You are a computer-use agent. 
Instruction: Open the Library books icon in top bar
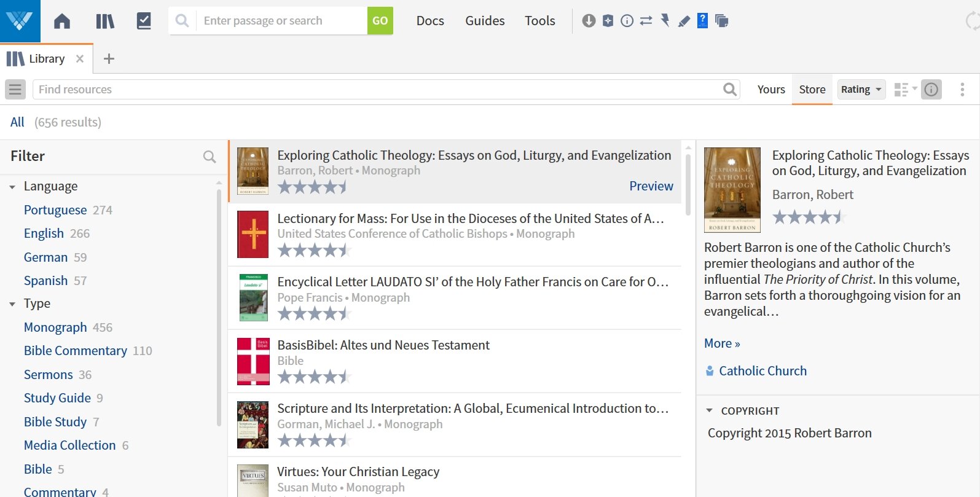(105, 22)
